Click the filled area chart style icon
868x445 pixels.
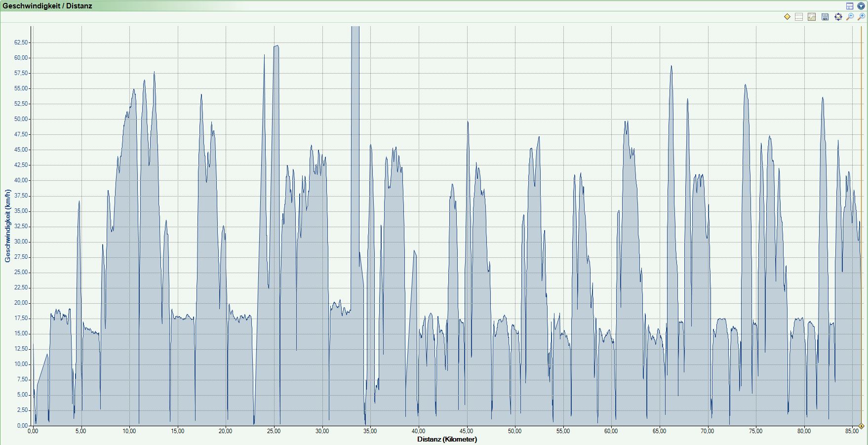[x=812, y=17]
